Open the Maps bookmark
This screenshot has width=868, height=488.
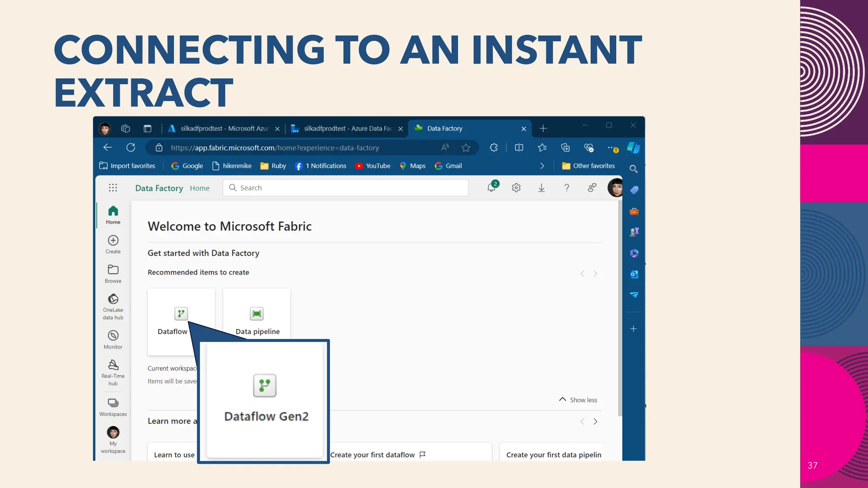click(x=412, y=166)
